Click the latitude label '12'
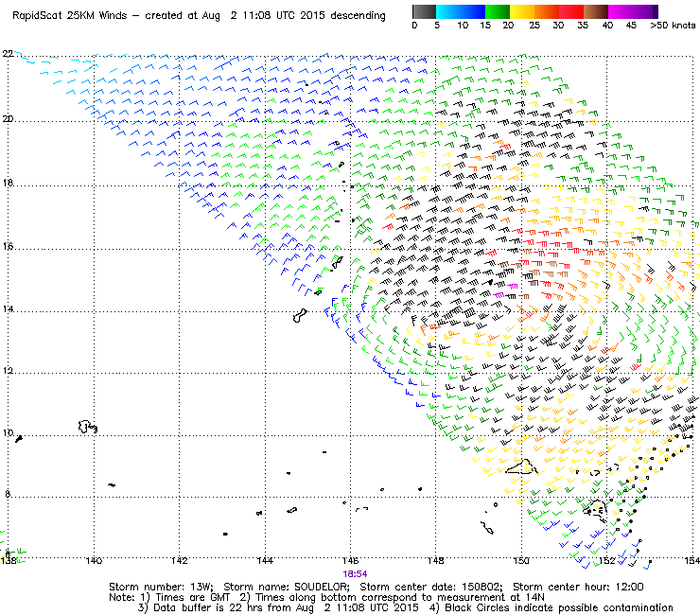This screenshot has height=615, width=700. [8, 371]
